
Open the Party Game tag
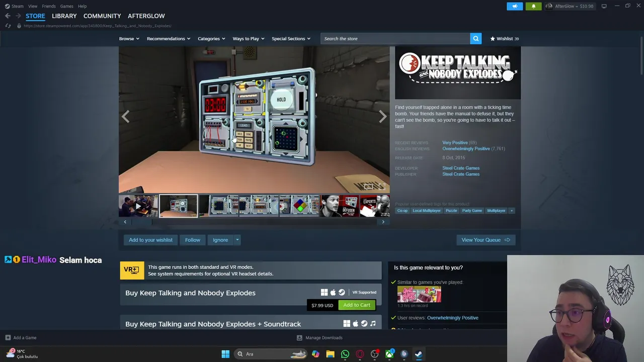click(472, 211)
